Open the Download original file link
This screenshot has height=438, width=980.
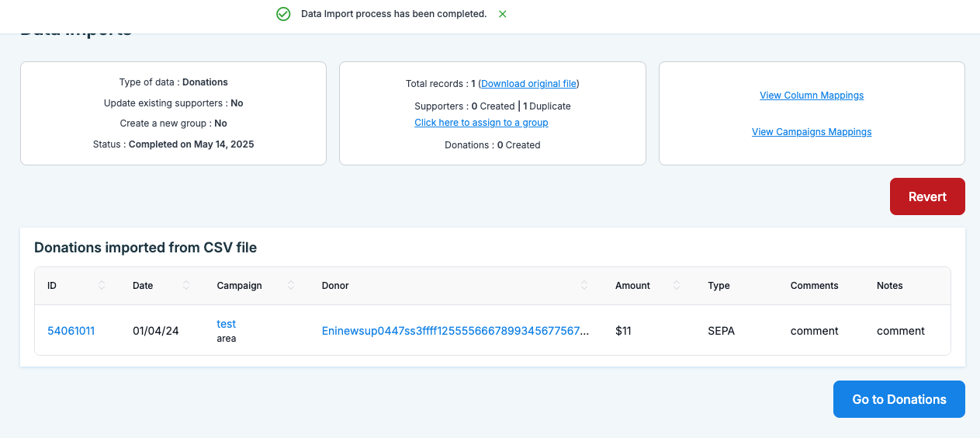[529, 83]
